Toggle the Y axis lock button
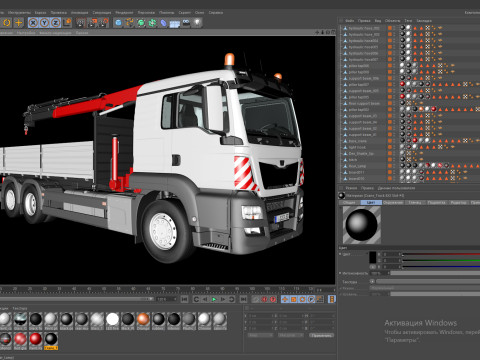This screenshot has height=360, width=480. coord(44,23)
